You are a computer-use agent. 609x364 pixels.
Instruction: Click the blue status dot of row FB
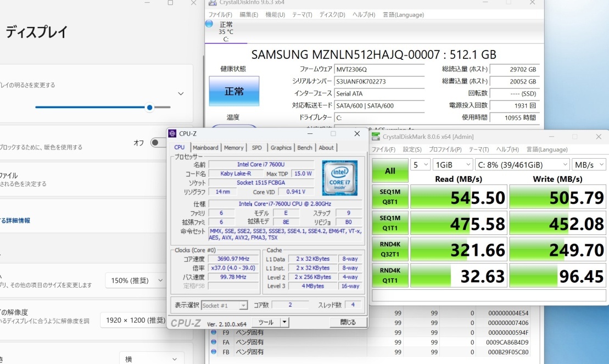coord(214,352)
